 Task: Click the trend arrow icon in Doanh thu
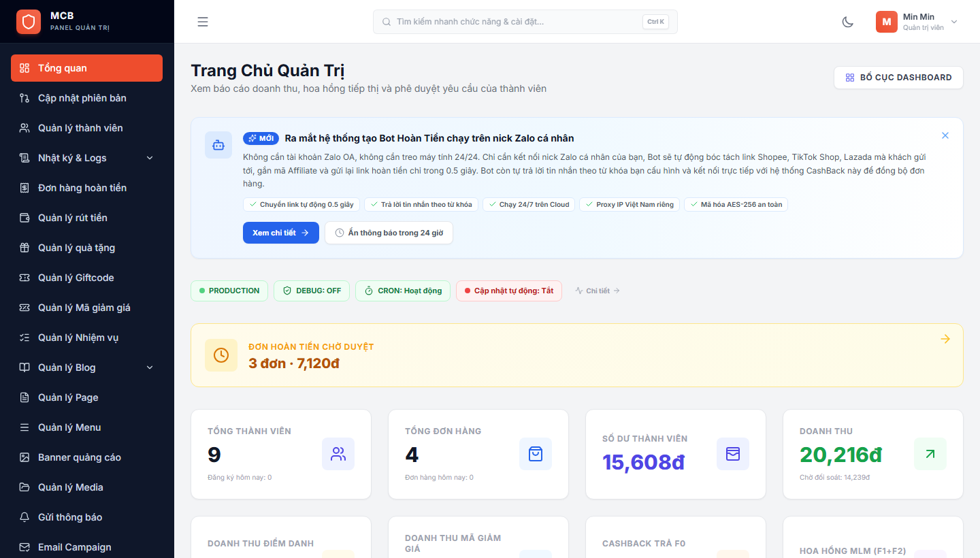(930, 454)
